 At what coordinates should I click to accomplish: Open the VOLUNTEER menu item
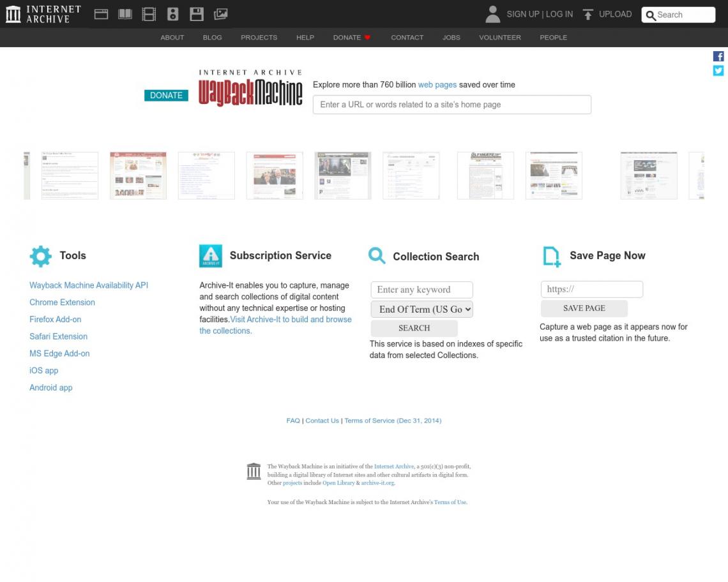pyautogui.click(x=500, y=38)
